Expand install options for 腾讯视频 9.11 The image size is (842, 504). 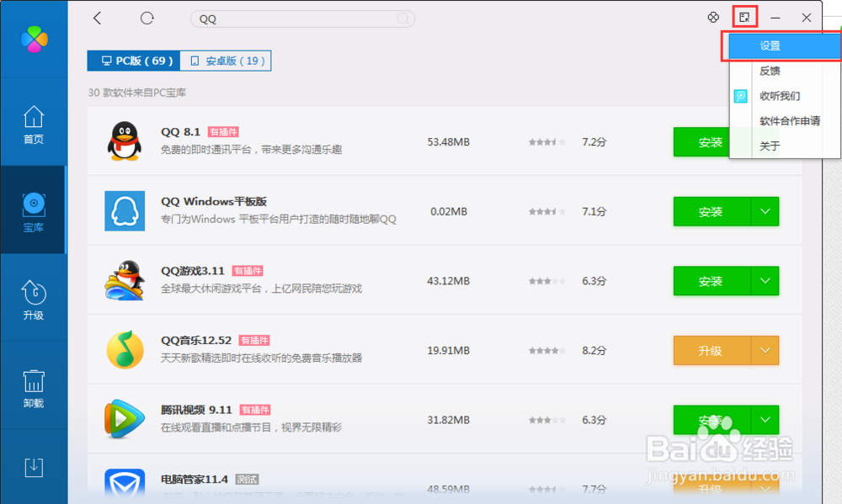tap(765, 419)
